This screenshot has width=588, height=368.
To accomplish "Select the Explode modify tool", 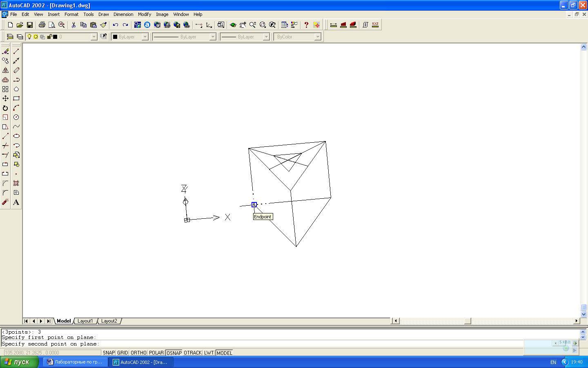I will (5, 202).
